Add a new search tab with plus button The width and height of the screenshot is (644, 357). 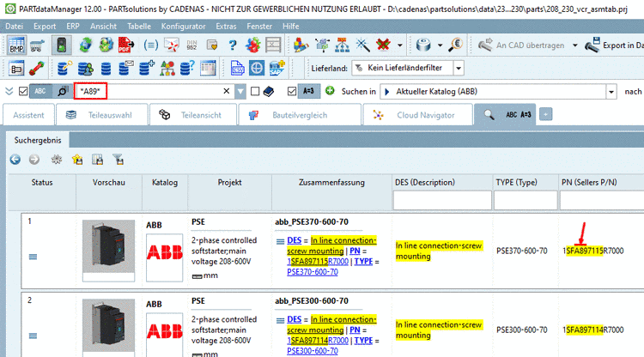pyautogui.click(x=545, y=114)
